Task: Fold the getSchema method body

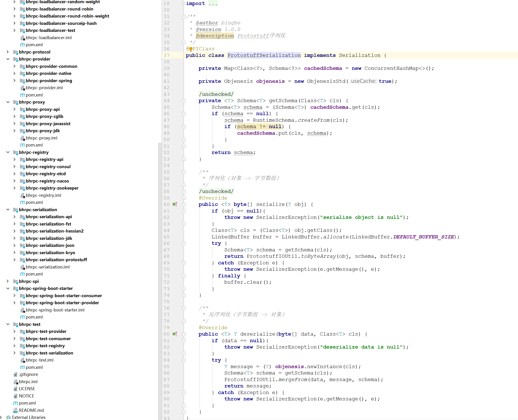Action: [x=184, y=101]
